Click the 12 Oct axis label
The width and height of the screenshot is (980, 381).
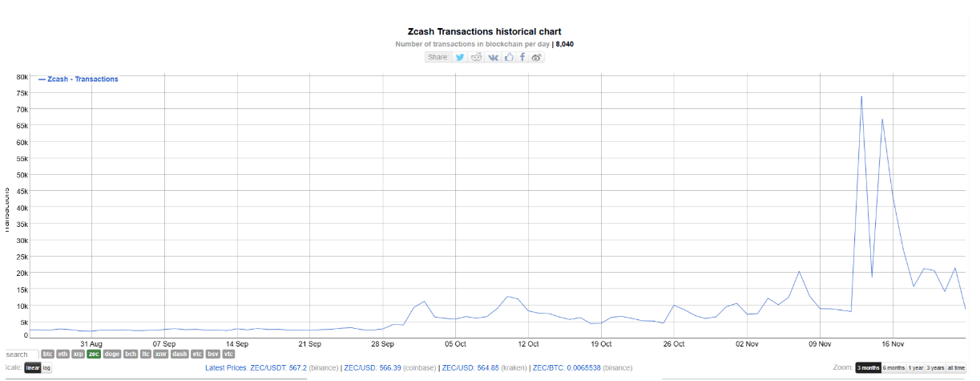point(528,343)
